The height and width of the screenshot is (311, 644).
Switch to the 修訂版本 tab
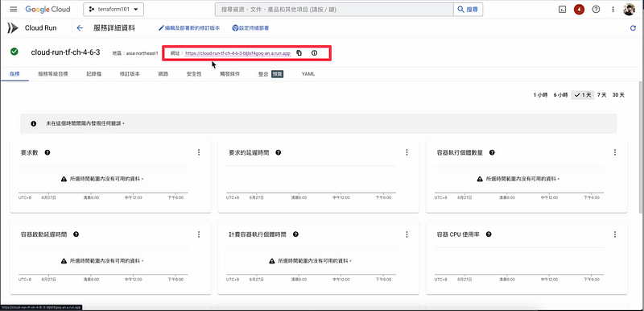coord(130,74)
